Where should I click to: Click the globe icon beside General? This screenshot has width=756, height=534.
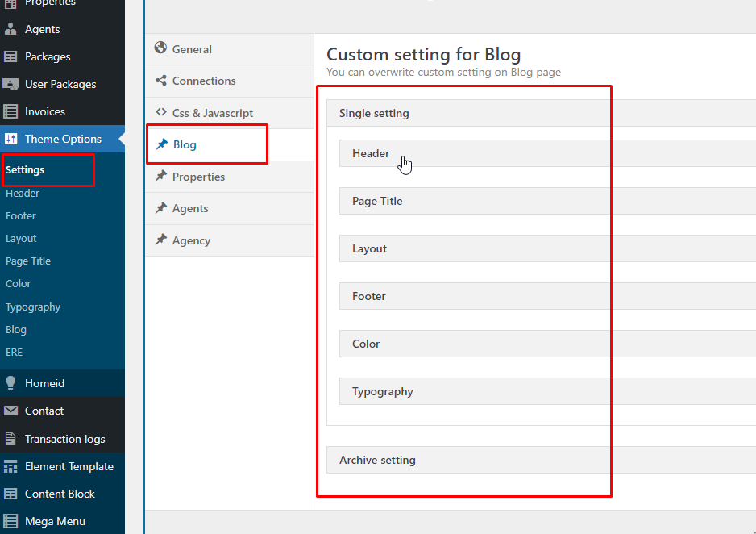161,48
